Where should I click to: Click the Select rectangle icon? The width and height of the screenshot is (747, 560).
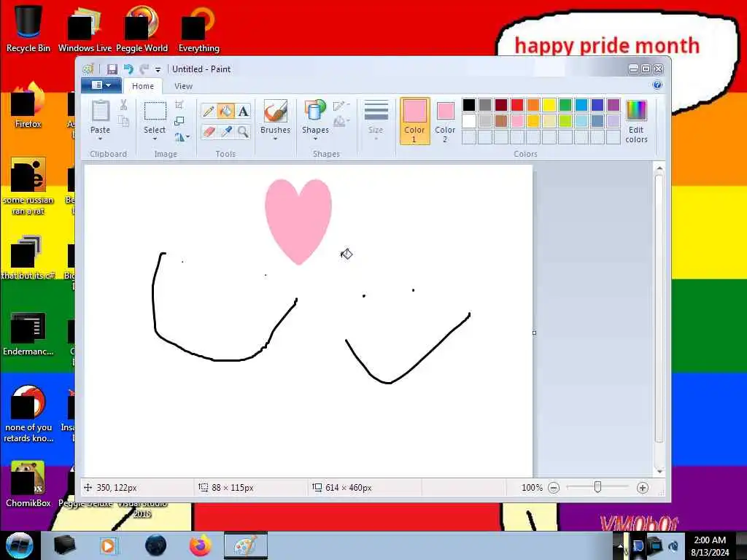click(x=155, y=112)
